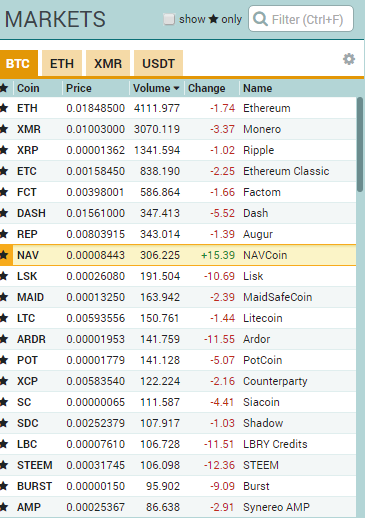This screenshot has height=525, width=365.
Task: Select the Ardor market name
Action: 257,339
